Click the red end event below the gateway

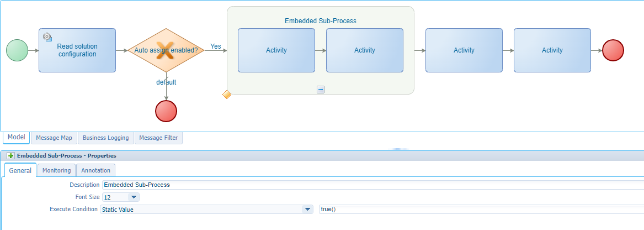pyautogui.click(x=166, y=111)
